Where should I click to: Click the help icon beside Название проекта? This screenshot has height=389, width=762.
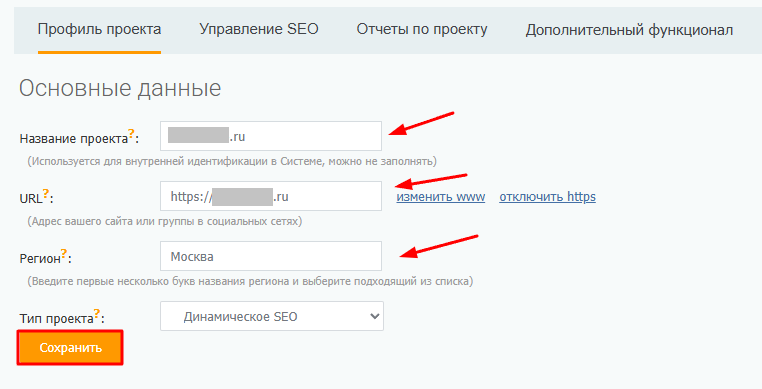click(x=131, y=134)
